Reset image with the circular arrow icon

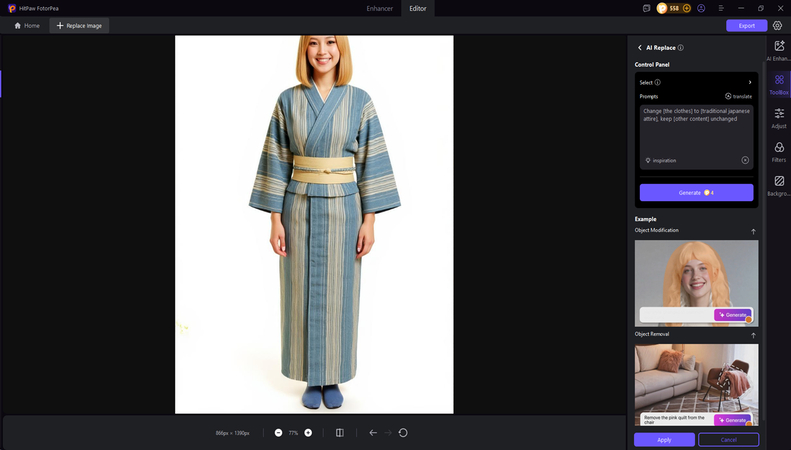tap(403, 433)
